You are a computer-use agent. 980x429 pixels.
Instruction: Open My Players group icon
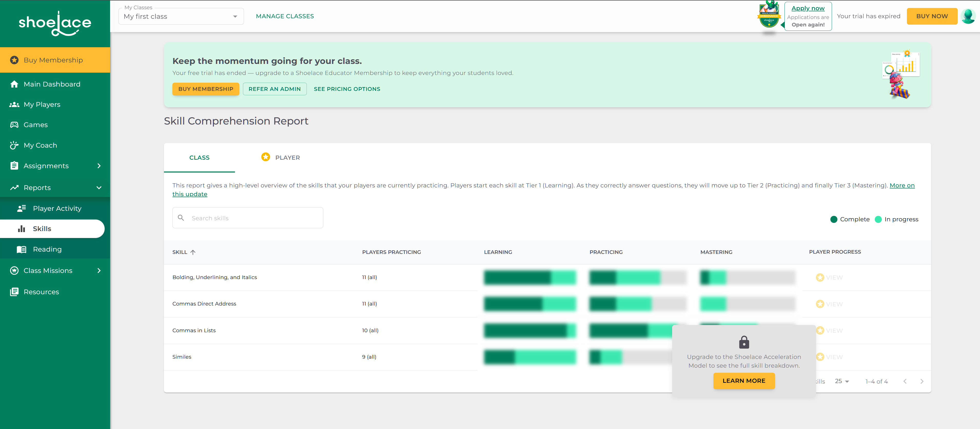pyautogui.click(x=14, y=104)
